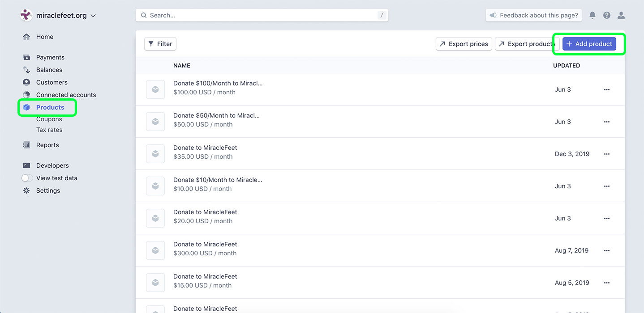This screenshot has width=644, height=313.
Task: Click the $10.00 USD / month price
Action: (202, 189)
